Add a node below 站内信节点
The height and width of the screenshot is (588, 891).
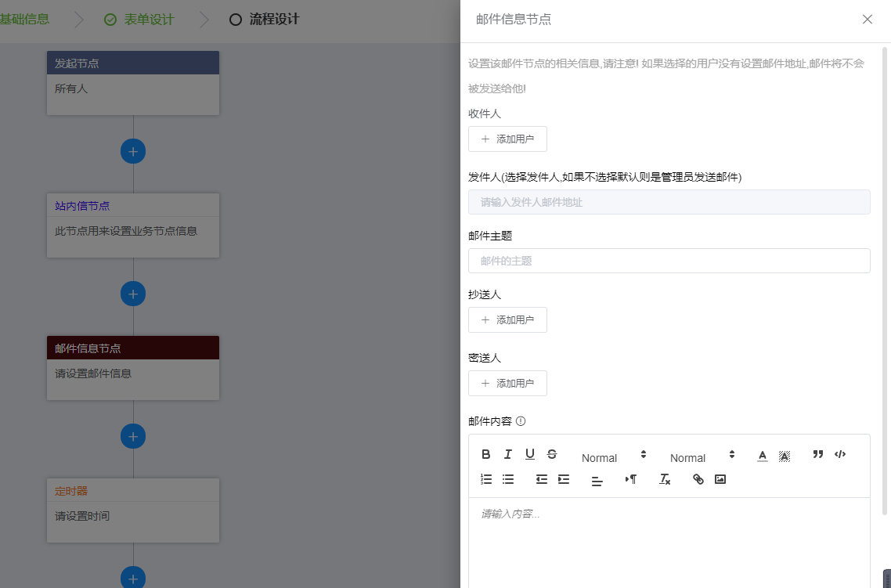133,294
